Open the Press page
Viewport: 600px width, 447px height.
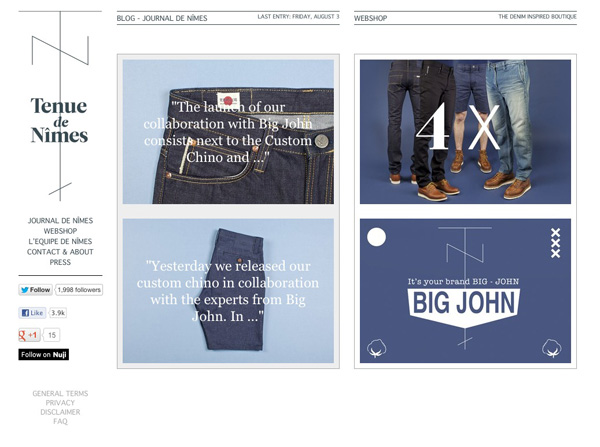60,263
